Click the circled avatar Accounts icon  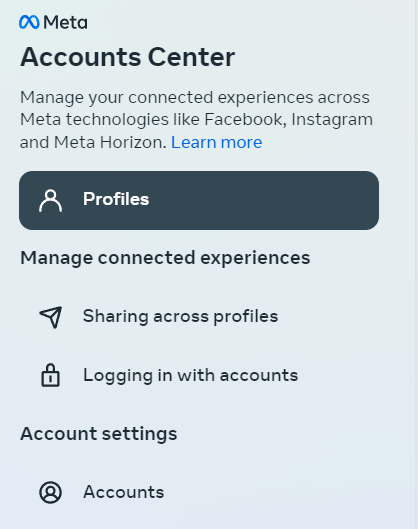tap(51, 492)
